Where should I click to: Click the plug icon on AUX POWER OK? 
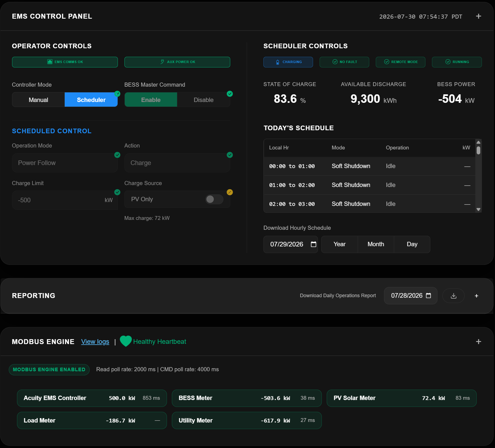tap(162, 62)
